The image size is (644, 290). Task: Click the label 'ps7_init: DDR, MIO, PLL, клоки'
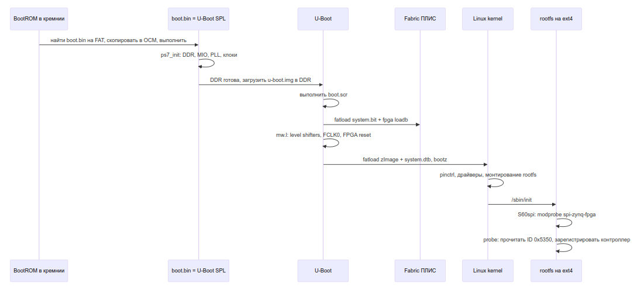[x=199, y=55]
